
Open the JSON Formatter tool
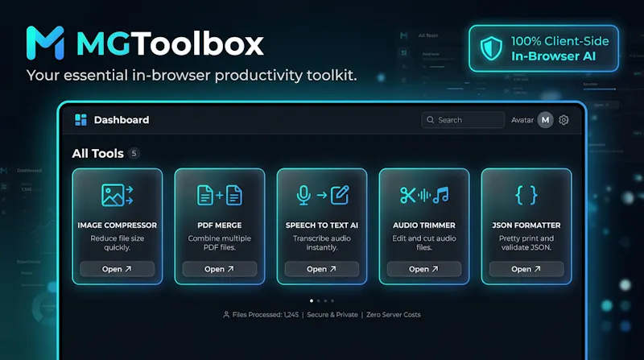click(526, 269)
